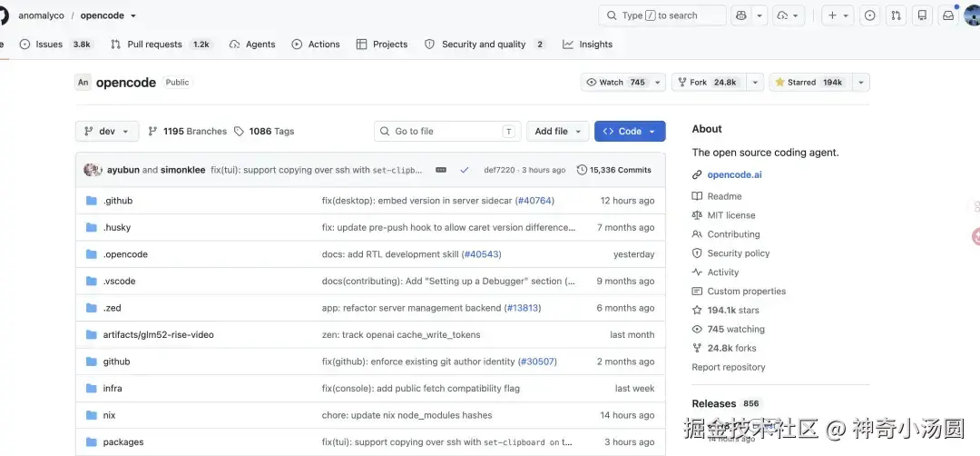Expand commit message ellipsis button
Image resolution: width=980 pixels, height=456 pixels.
tap(441, 170)
